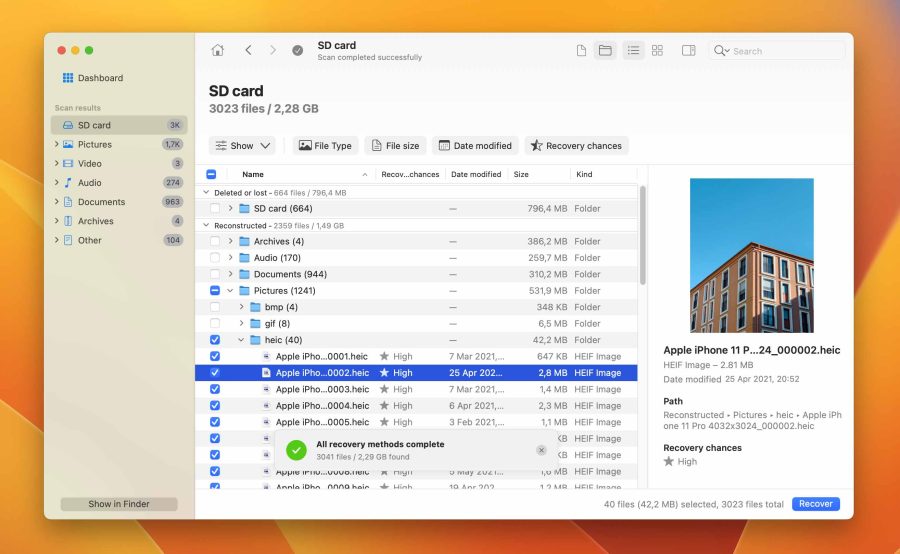Switch to file view icon
This screenshot has width=900, height=554.
coord(581,51)
